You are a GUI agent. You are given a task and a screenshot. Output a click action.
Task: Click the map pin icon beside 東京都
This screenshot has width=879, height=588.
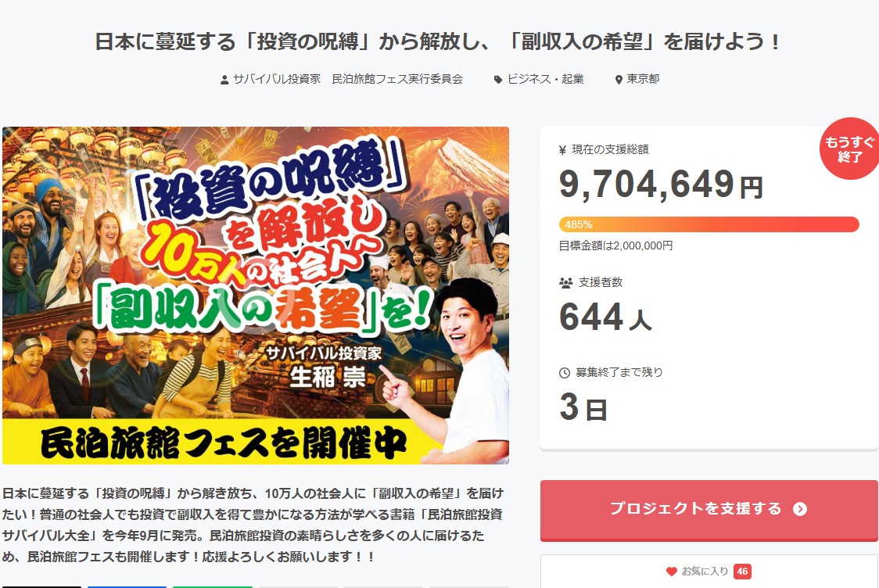619,80
